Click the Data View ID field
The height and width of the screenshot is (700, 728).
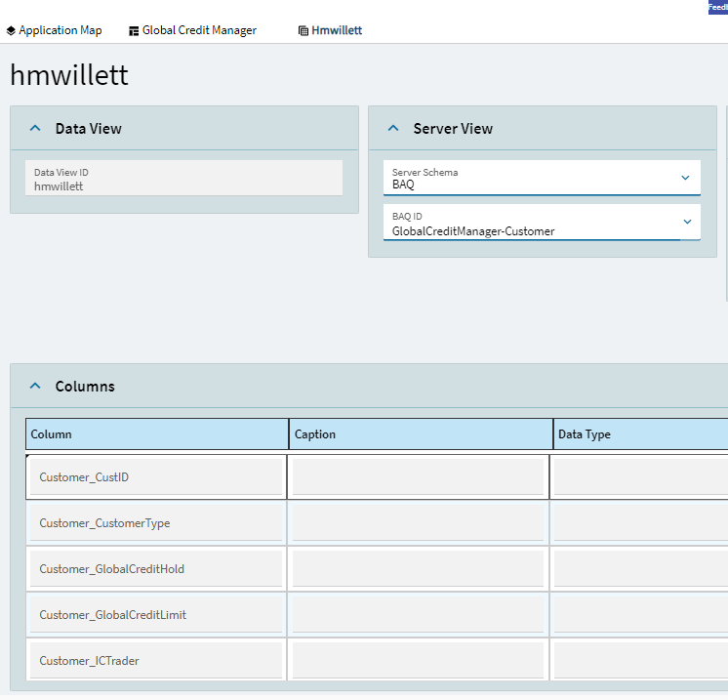183,179
